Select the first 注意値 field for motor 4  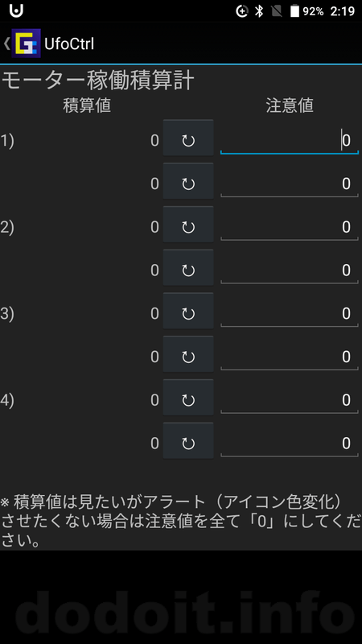(290, 400)
